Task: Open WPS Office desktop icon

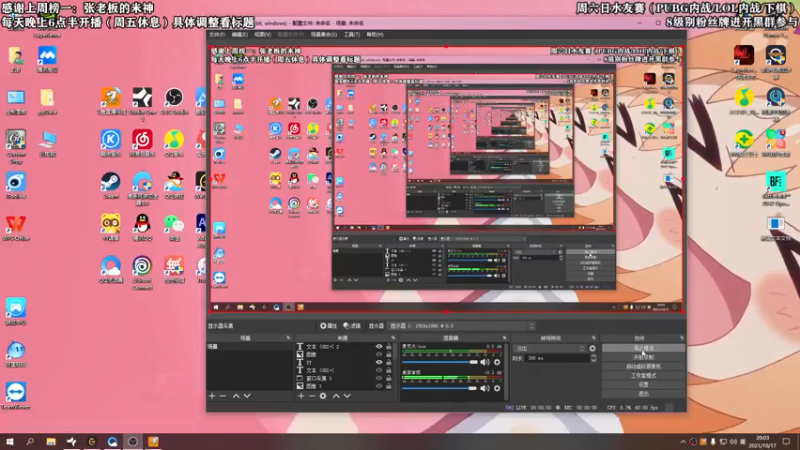Action: click(x=16, y=228)
